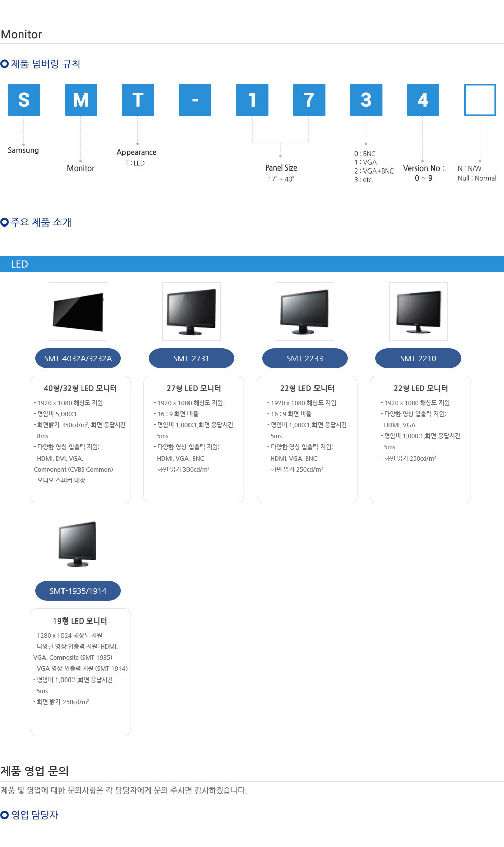Click the 'Samsung' label under S
Screen dimensions: 504x847
[x=23, y=150]
